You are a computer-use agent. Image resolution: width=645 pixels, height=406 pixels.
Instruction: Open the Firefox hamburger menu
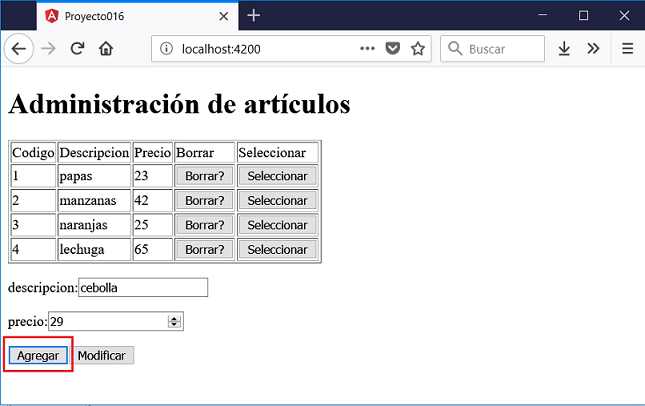(627, 49)
